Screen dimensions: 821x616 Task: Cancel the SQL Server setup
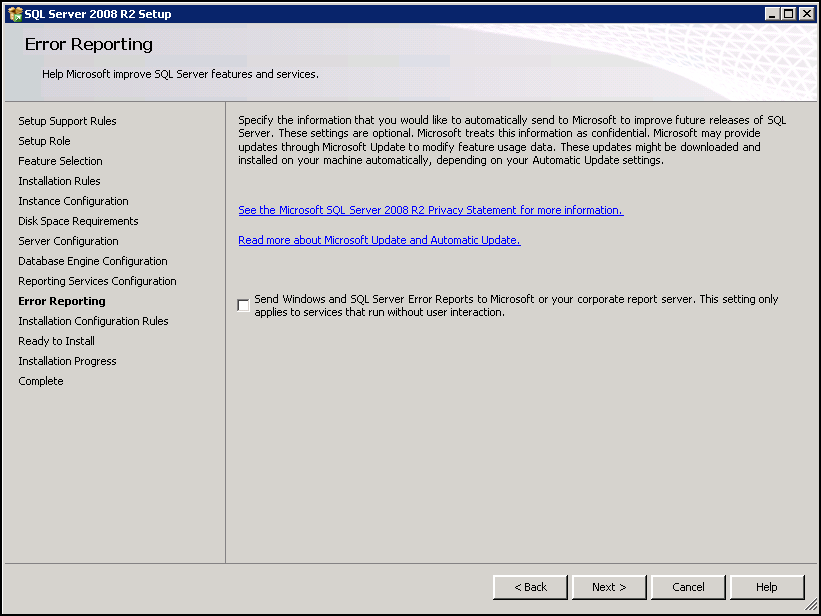tap(688, 587)
